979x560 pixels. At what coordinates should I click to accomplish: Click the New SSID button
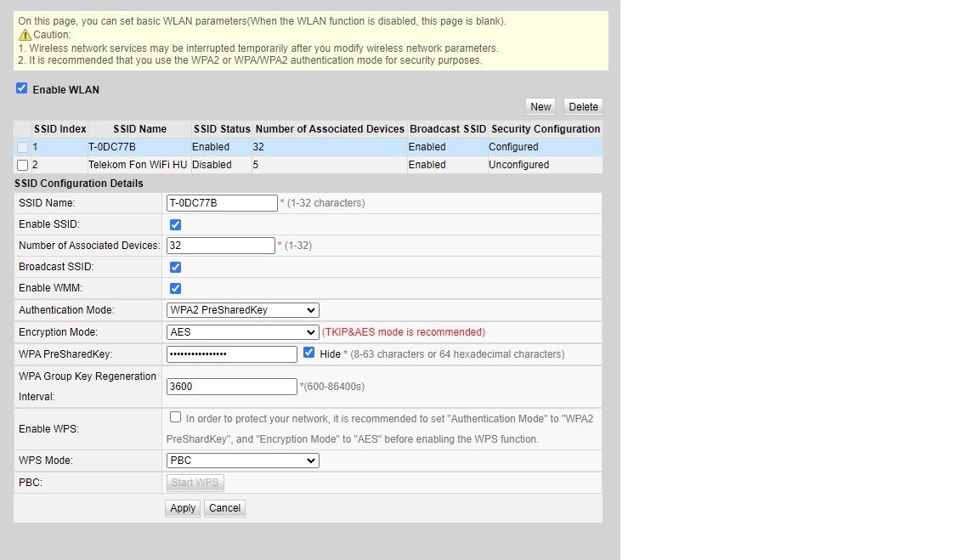[x=540, y=107]
